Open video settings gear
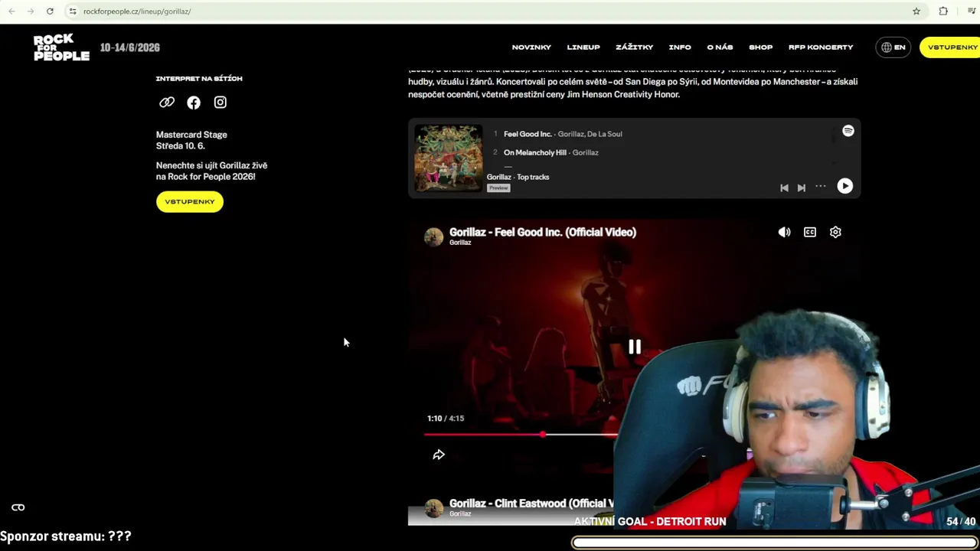The image size is (980, 551). pyautogui.click(x=835, y=232)
